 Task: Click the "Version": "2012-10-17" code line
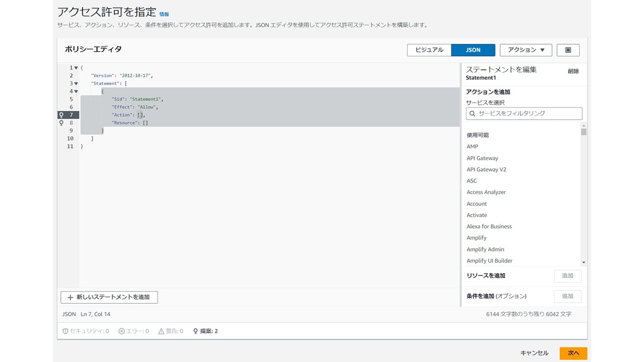122,76
